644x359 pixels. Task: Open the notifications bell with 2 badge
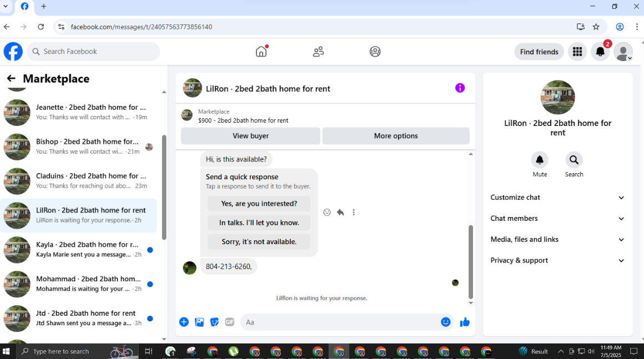click(600, 52)
